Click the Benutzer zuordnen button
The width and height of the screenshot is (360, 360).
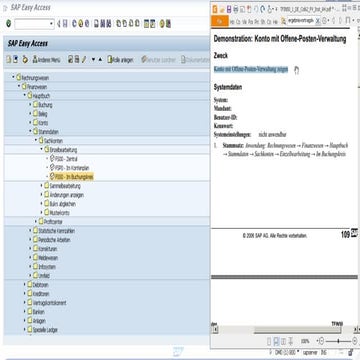(159, 60)
